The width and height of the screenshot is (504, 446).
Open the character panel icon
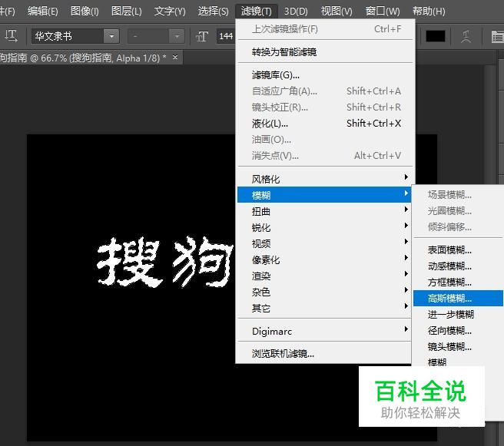tap(497, 36)
